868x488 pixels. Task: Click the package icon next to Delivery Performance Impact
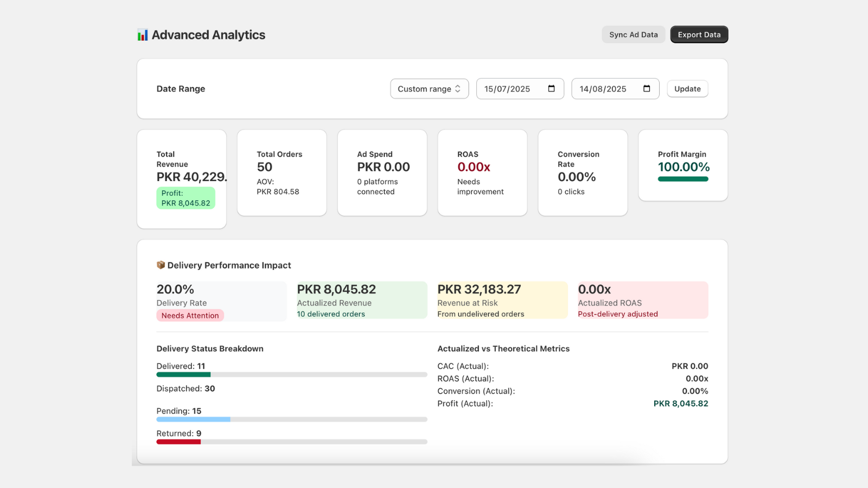click(x=161, y=265)
